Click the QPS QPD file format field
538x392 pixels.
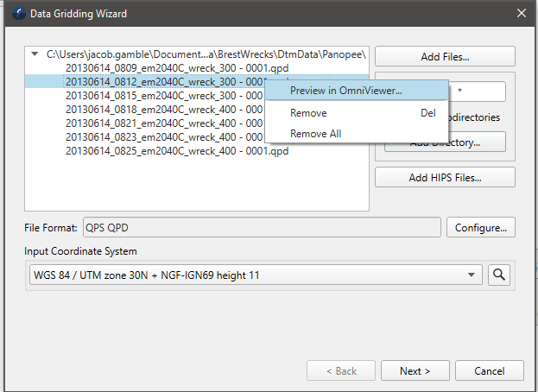(261, 228)
